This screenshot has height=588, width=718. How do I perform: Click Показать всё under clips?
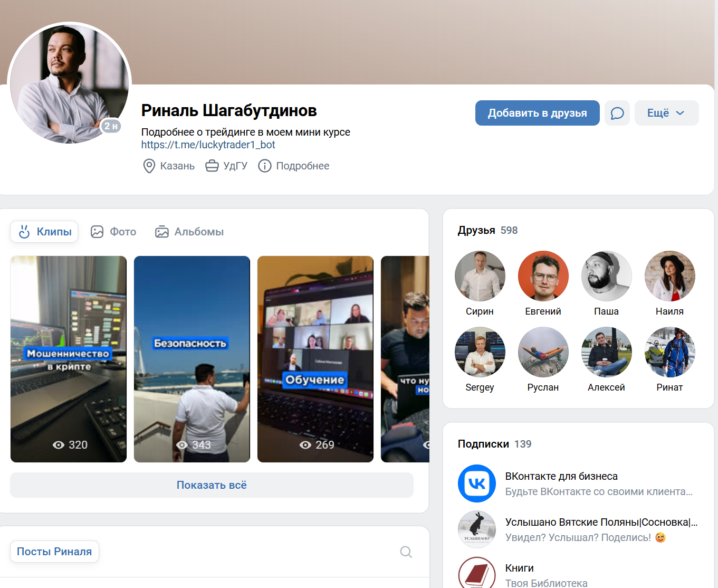[x=212, y=485]
